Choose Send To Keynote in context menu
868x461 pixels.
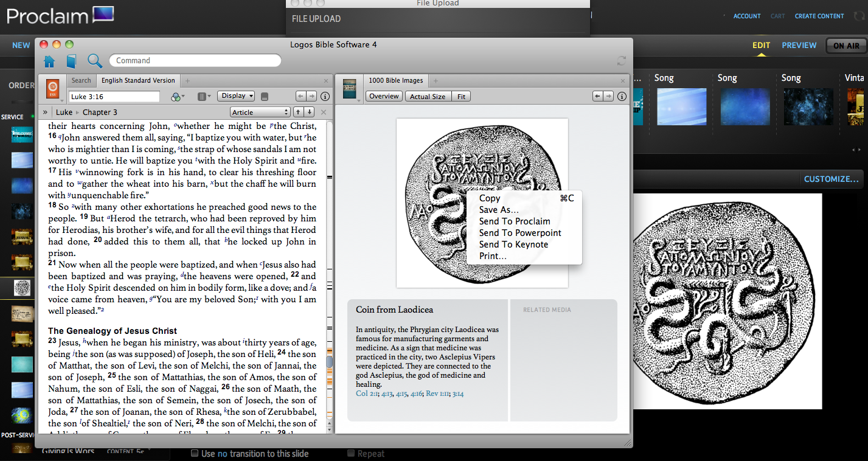[x=524, y=244]
